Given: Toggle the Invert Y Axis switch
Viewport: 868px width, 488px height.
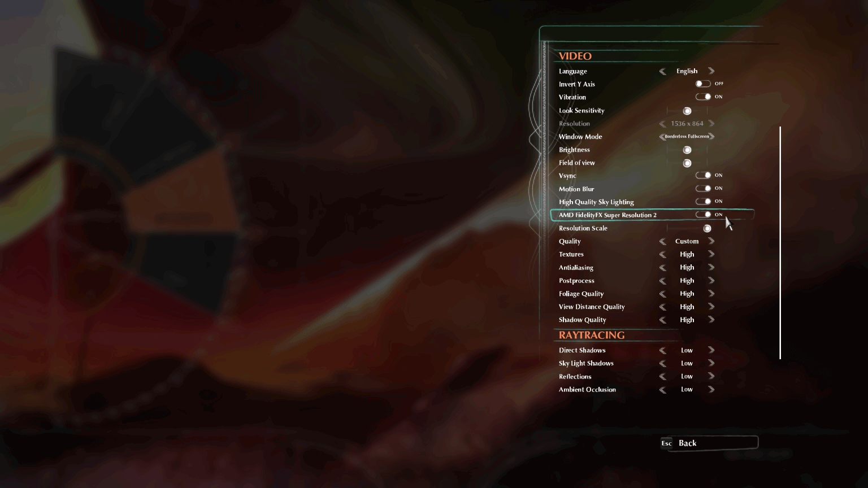Looking at the screenshot, I should (x=703, y=84).
